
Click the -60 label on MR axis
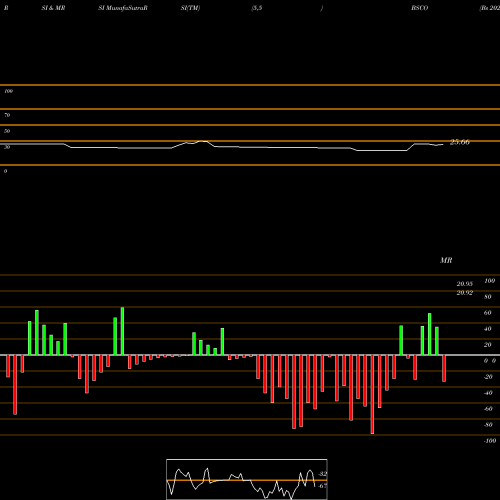coord(488,409)
